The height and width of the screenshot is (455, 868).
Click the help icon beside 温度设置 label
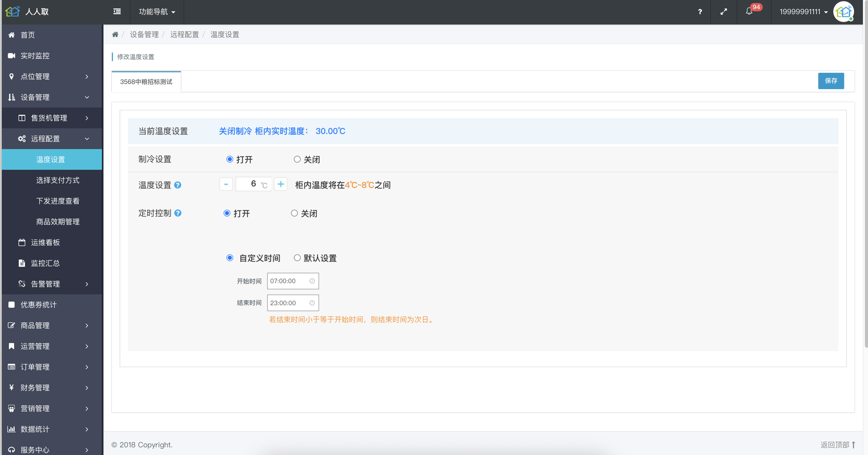point(178,185)
